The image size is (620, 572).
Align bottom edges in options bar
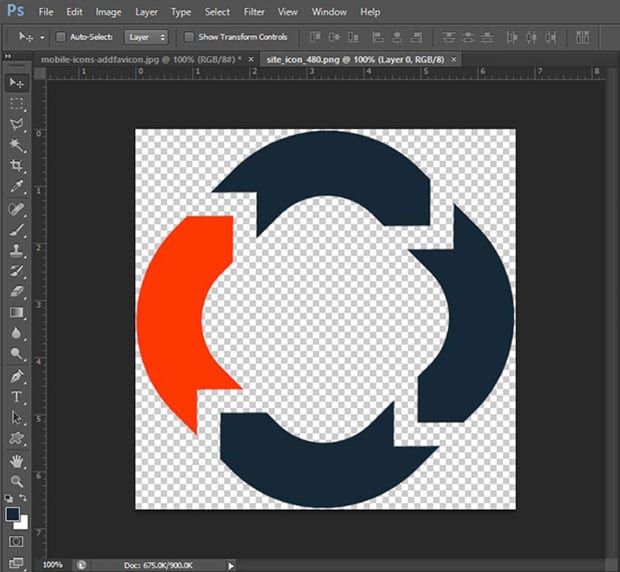[x=353, y=37]
